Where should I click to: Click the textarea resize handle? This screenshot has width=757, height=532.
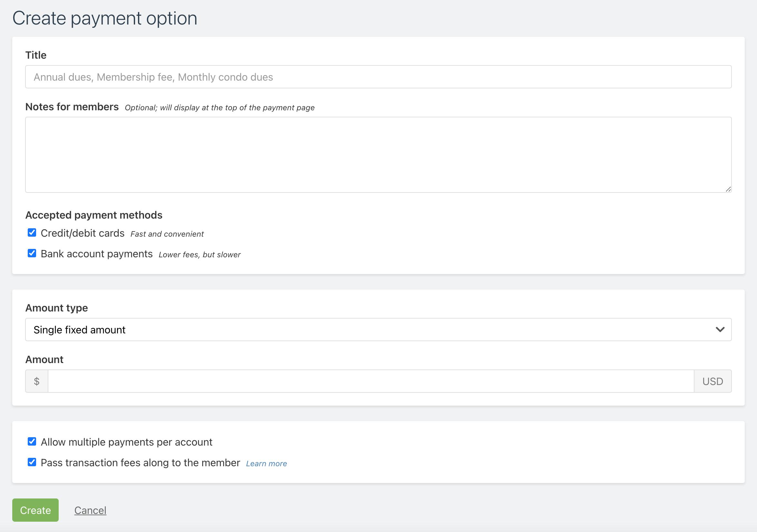click(728, 189)
